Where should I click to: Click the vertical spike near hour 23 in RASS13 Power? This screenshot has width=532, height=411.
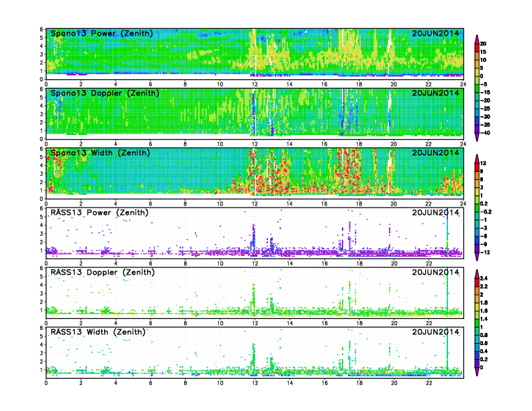pos(447,230)
